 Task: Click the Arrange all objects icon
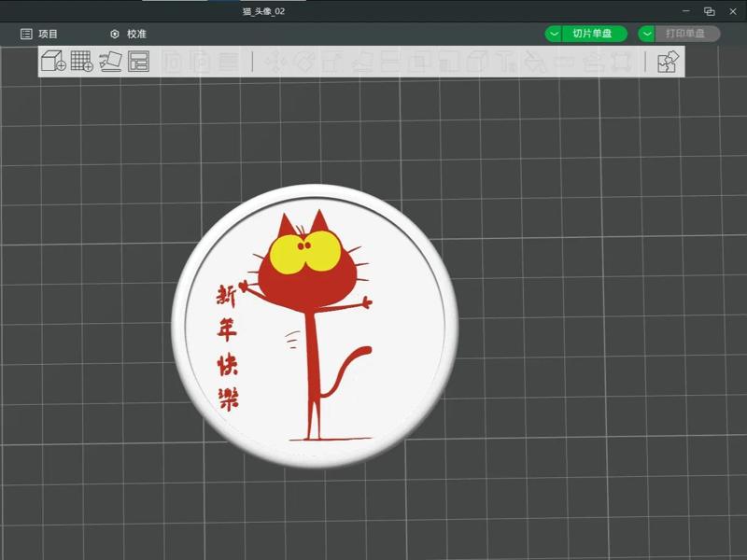click(x=138, y=62)
